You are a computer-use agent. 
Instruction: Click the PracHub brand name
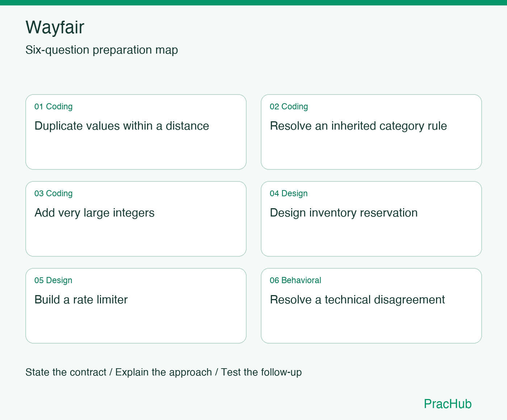[448, 404]
